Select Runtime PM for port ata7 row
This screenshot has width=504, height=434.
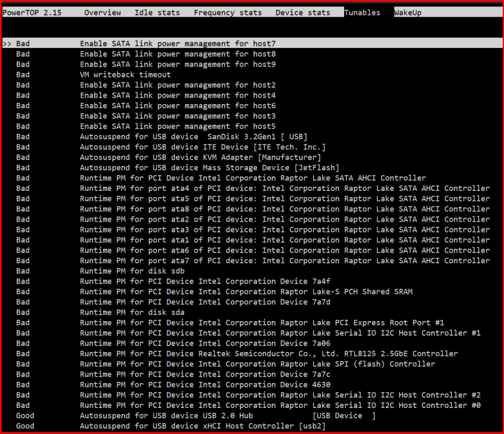253,260
